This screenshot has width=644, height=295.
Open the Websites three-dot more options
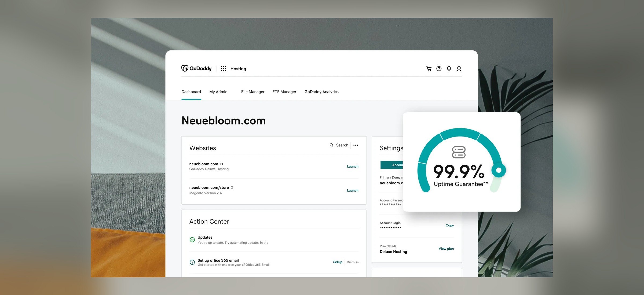(x=356, y=145)
